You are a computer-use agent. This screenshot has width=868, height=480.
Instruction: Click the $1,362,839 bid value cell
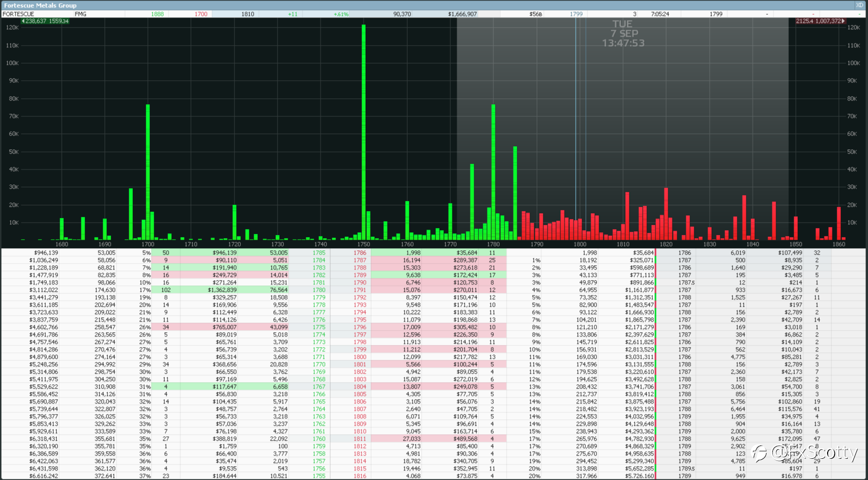click(x=222, y=290)
